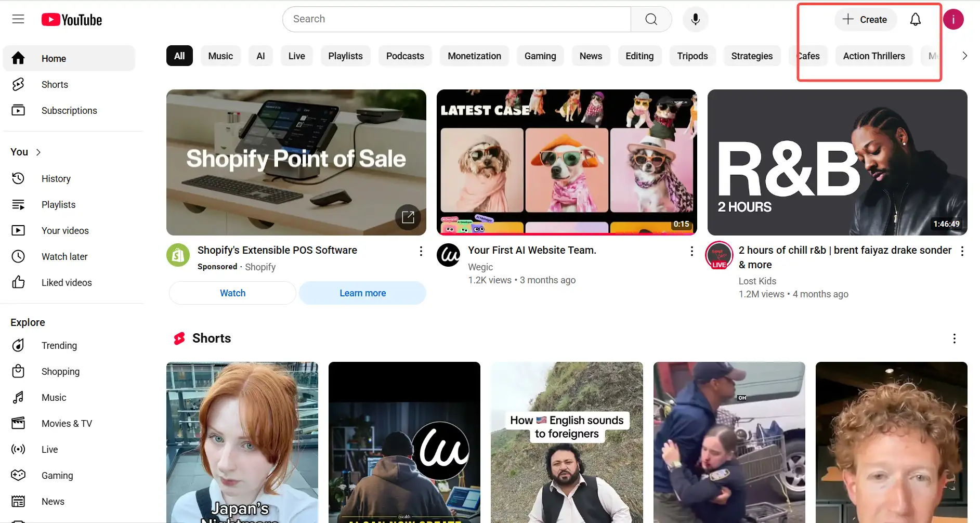The image size is (980, 523).
Task: Click the Live broadcast icon in Explore
Action: tap(18, 449)
